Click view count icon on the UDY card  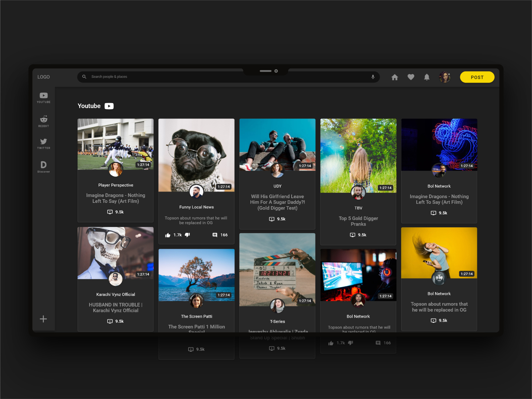tap(272, 219)
